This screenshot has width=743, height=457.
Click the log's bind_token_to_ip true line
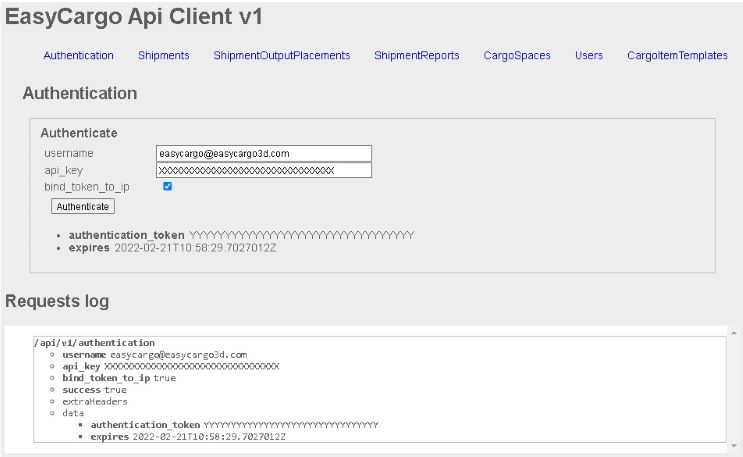click(119, 378)
